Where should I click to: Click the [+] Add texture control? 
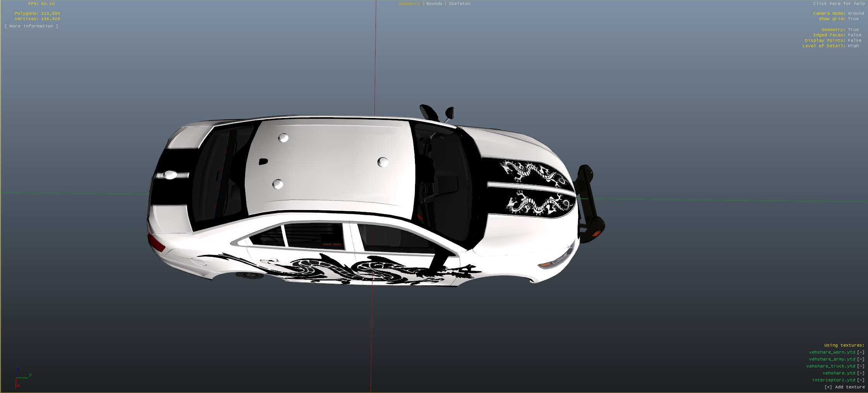[844, 387]
